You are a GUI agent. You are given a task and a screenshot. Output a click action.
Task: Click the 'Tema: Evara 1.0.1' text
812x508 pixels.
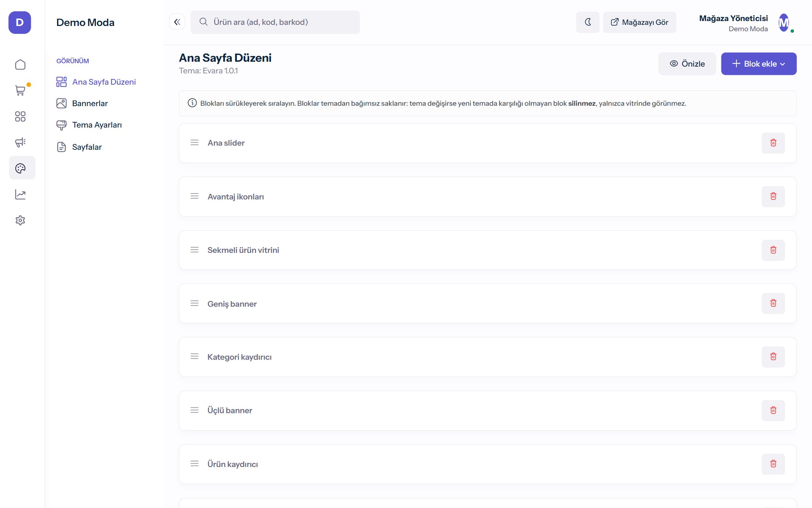pyautogui.click(x=208, y=71)
